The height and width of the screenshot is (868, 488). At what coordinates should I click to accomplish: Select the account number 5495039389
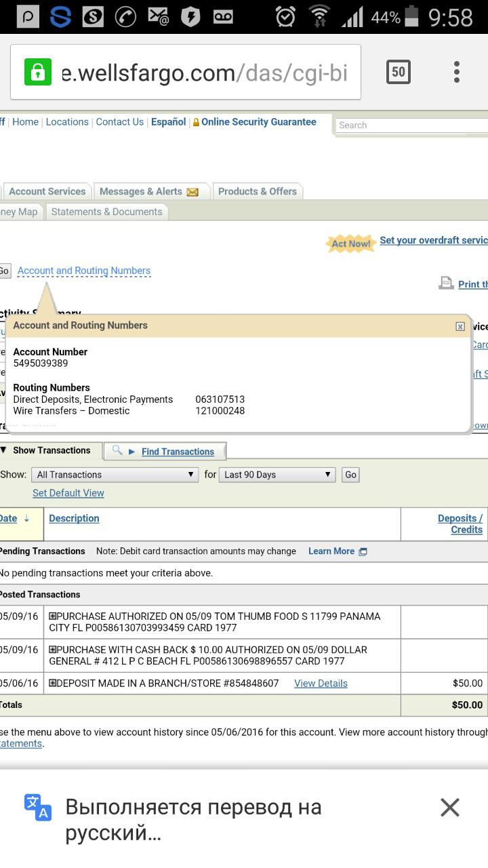(41, 363)
